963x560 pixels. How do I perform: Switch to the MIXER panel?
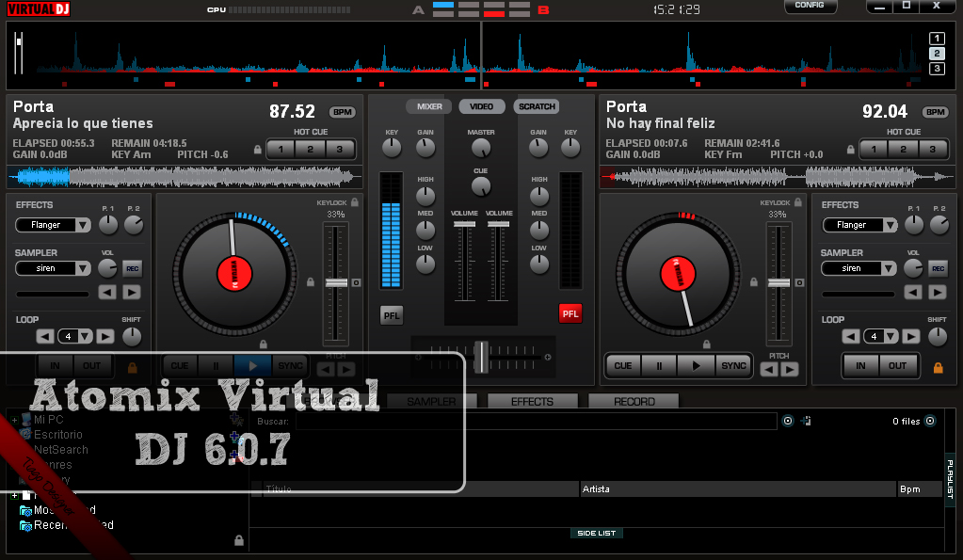[x=429, y=107]
